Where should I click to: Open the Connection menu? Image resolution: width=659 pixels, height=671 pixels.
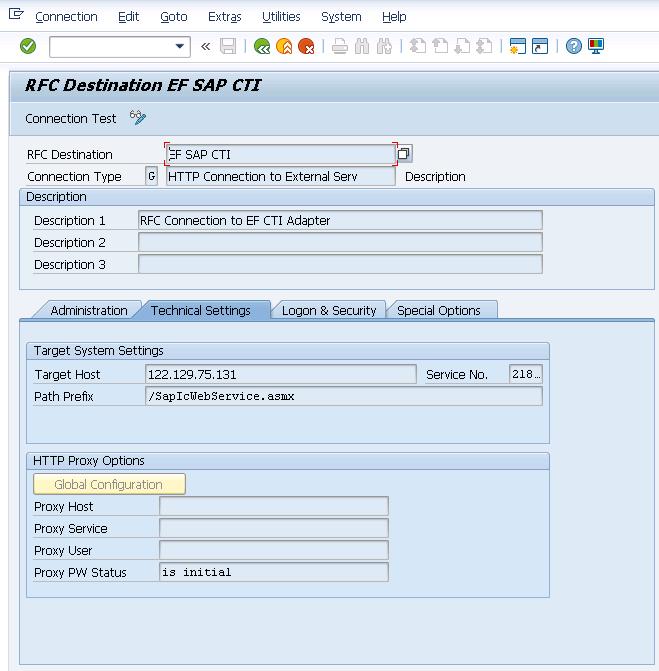click(x=66, y=17)
